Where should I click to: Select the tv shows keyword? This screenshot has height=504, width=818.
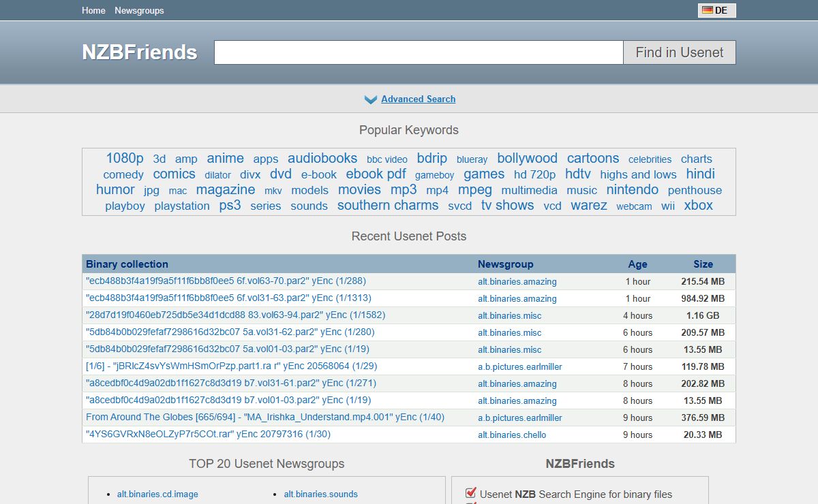pyautogui.click(x=508, y=205)
